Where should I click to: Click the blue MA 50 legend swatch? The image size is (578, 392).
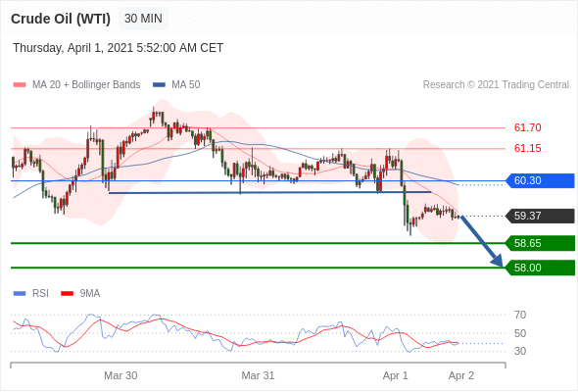pyautogui.click(x=159, y=85)
